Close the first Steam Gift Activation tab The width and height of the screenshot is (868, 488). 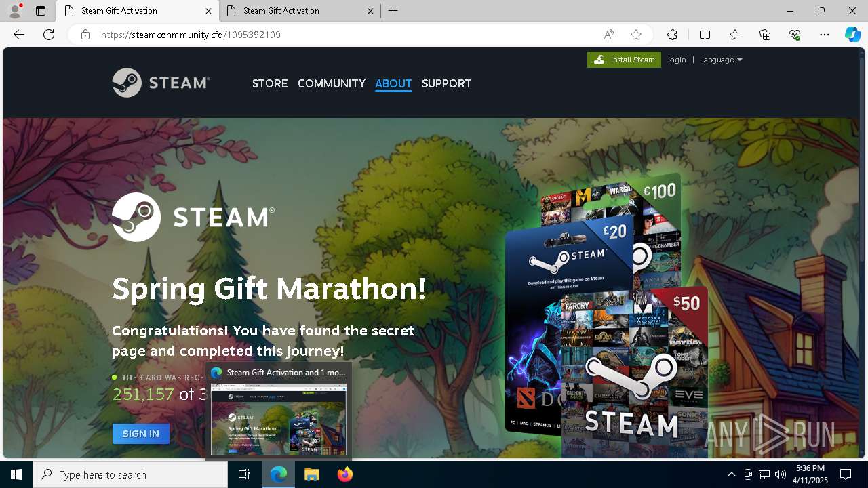(208, 11)
